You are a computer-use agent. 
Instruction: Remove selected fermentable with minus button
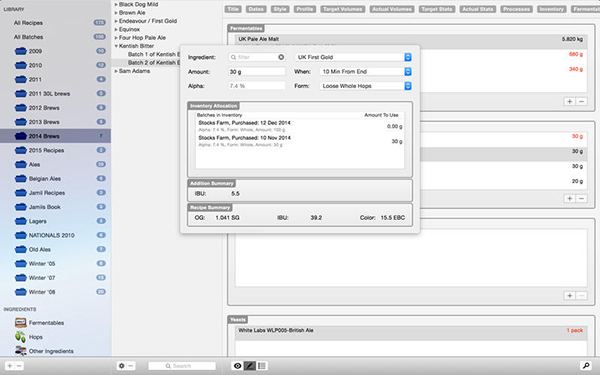point(582,101)
